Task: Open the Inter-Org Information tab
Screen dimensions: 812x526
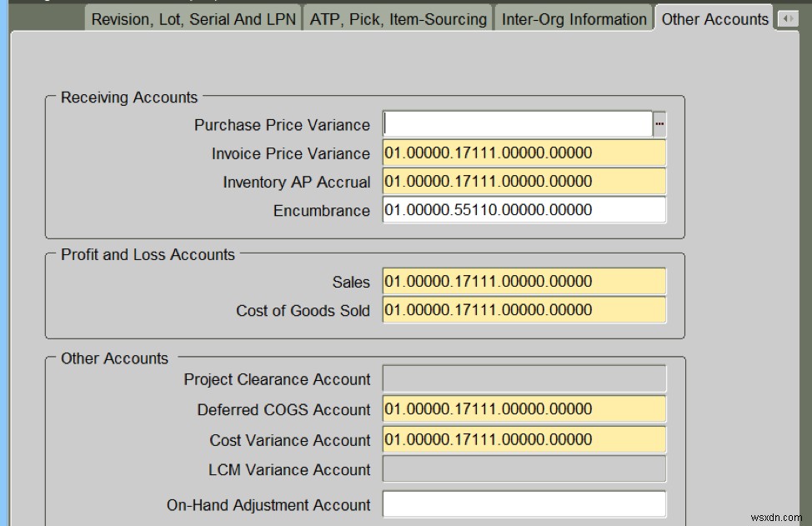Action: coord(573,18)
